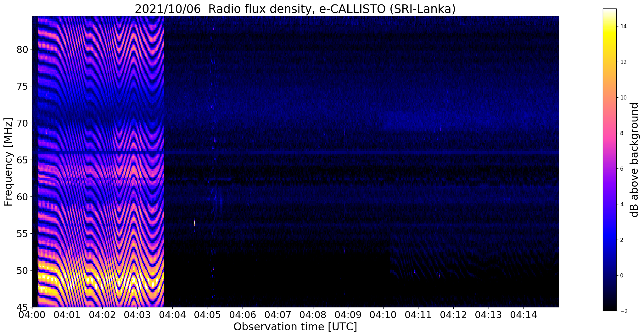This screenshot has width=644, height=336.
Task: Click the 04:13 time tick label
Action: 489,315
